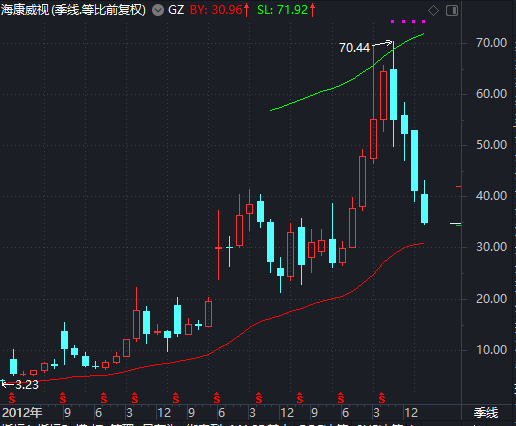Click the 40.00 price axis label
The width and height of the screenshot is (516, 426).
[491, 196]
